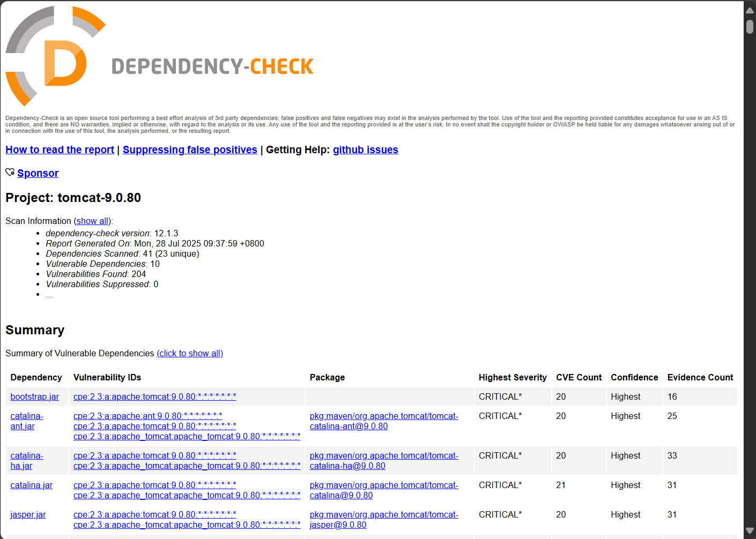This screenshot has width=756, height=539.
Task: Click the 'Project: tomcat-9.0.80' heading
Action: point(73,198)
